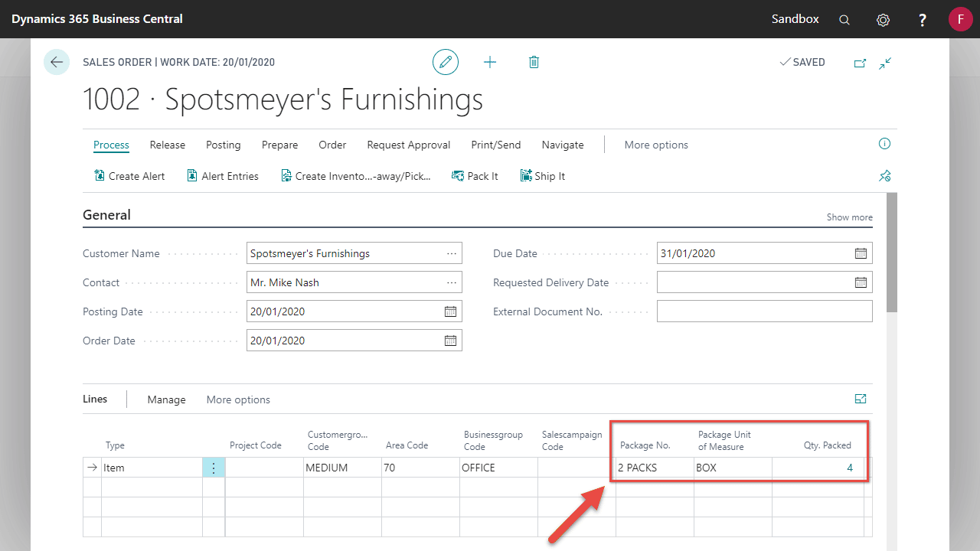Show the information FactBox icon
Screen dimensions: 980x551
point(884,144)
